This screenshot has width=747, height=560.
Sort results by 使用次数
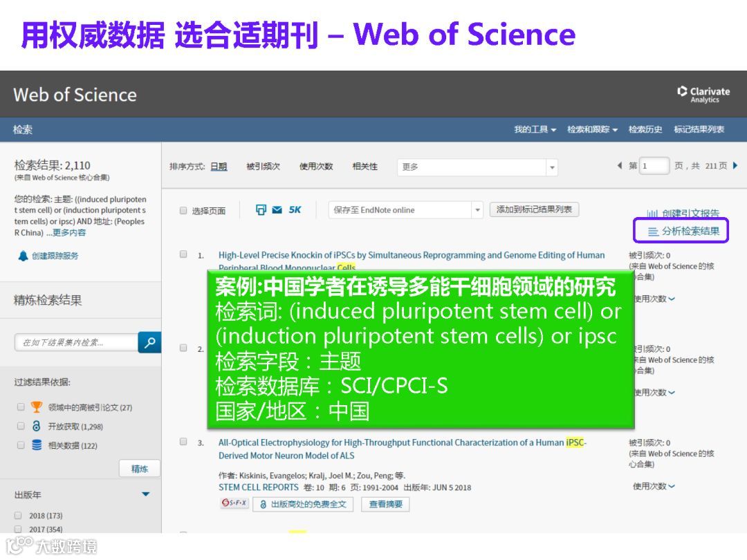pyautogui.click(x=316, y=167)
